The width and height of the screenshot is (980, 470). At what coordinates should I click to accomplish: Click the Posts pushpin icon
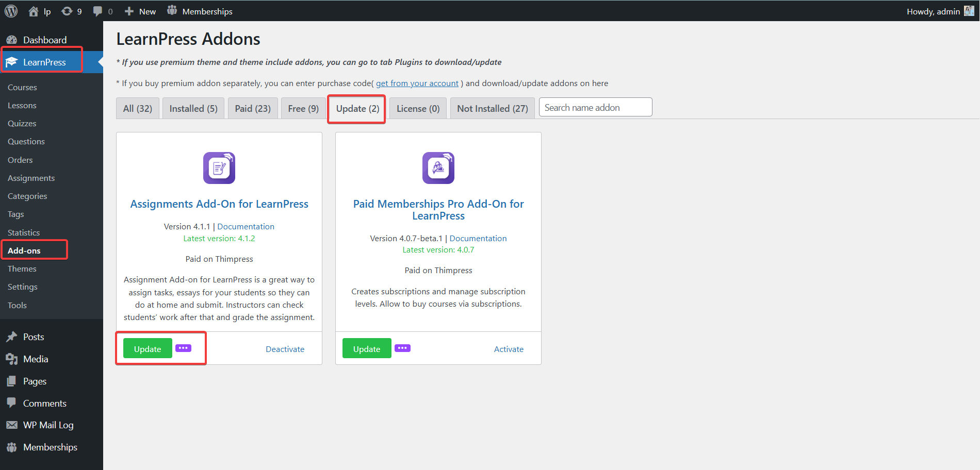pos(12,337)
